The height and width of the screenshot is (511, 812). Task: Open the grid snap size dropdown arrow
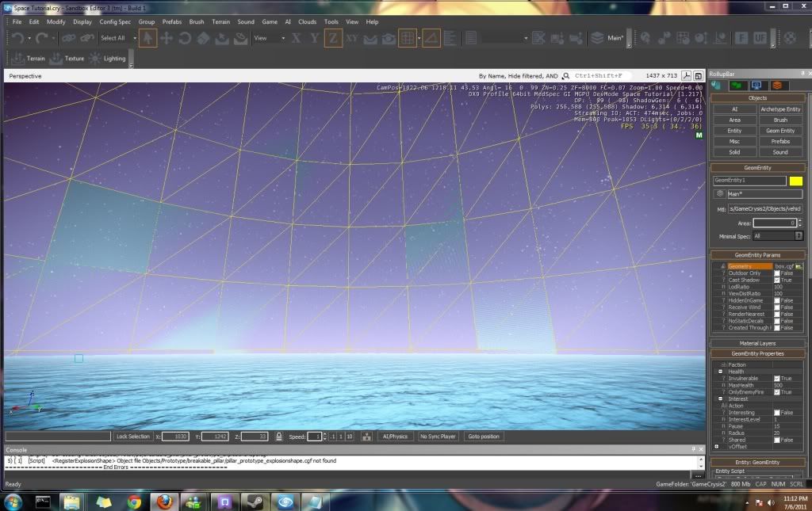(419, 38)
